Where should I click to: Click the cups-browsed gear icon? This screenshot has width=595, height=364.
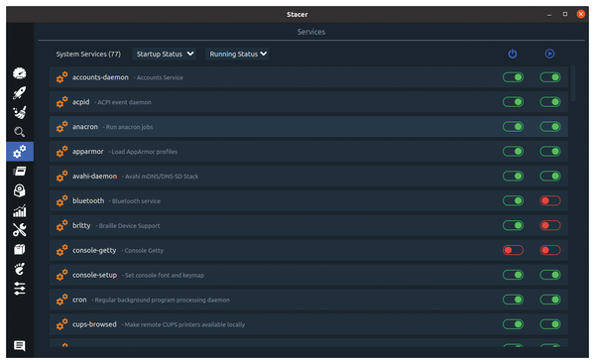pos(61,324)
